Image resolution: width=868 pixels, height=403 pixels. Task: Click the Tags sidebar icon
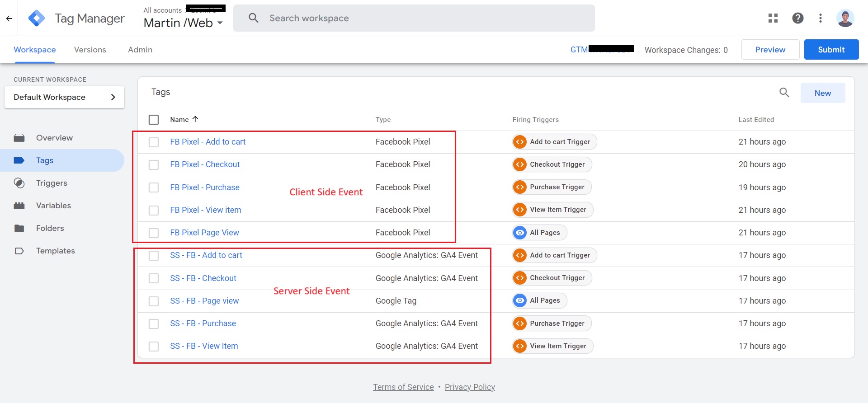point(19,160)
